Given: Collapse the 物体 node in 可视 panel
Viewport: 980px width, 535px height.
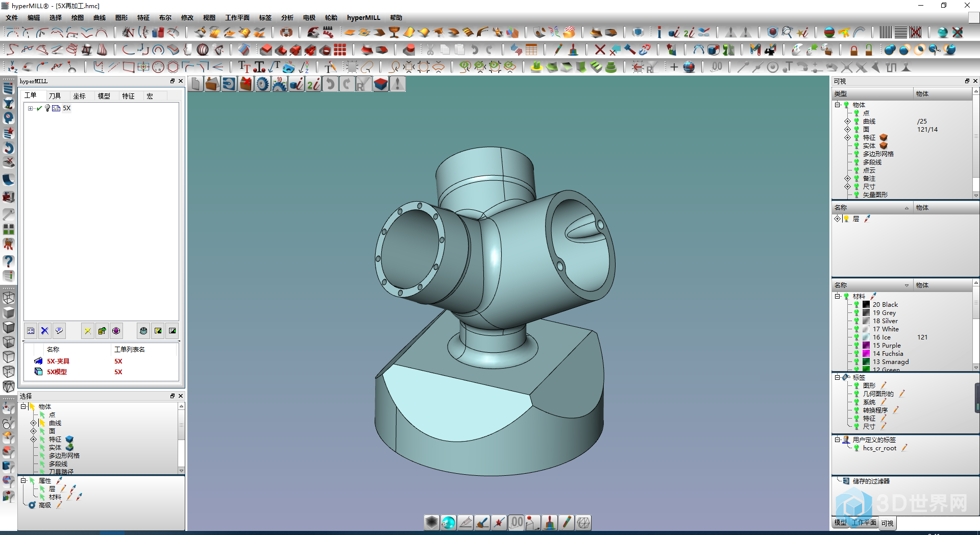Looking at the screenshot, I should (838, 105).
